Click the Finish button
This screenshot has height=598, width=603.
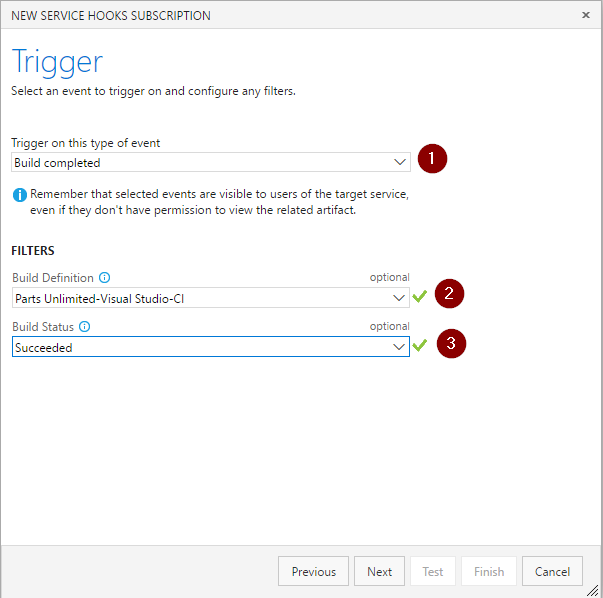489,571
